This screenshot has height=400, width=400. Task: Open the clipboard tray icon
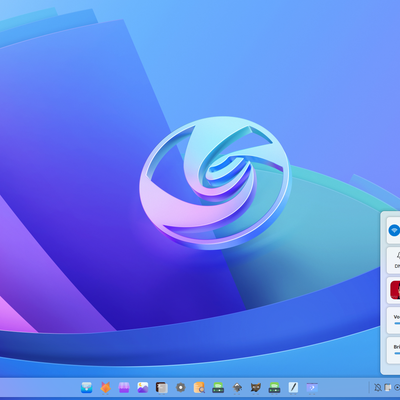click(x=387, y=387)
